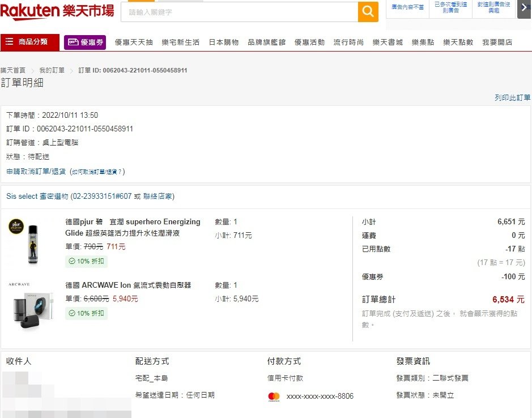
Task: Click the 優惠券 -100 元 value
Action: pyautogui.click(x=513, y=277)
